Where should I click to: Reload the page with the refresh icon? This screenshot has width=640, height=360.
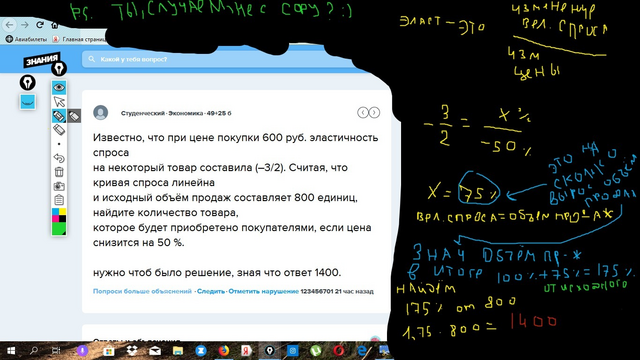[40, 25]
